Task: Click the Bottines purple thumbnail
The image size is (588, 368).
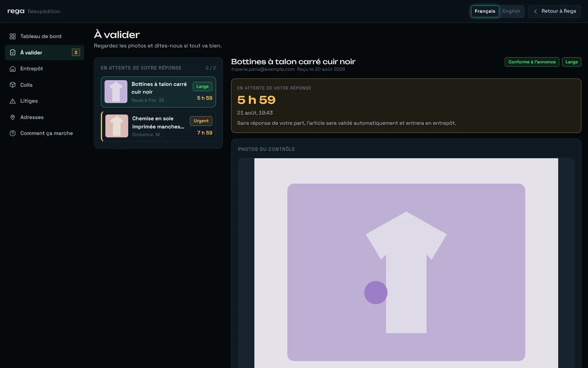Action: coord(116,92)
